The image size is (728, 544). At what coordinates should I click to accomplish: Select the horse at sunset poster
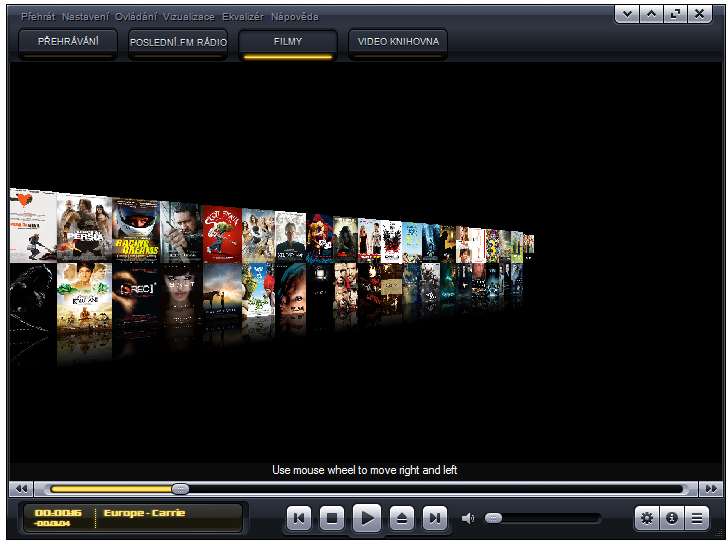222,291
